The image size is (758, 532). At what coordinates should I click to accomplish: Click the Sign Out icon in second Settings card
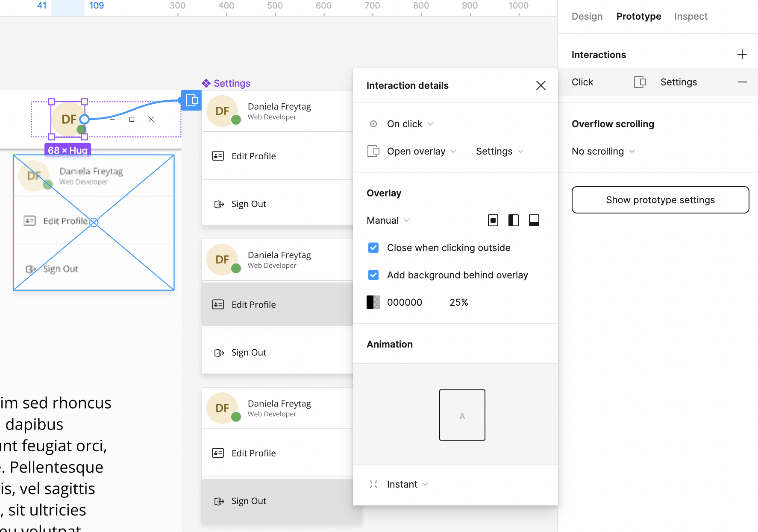219,353
